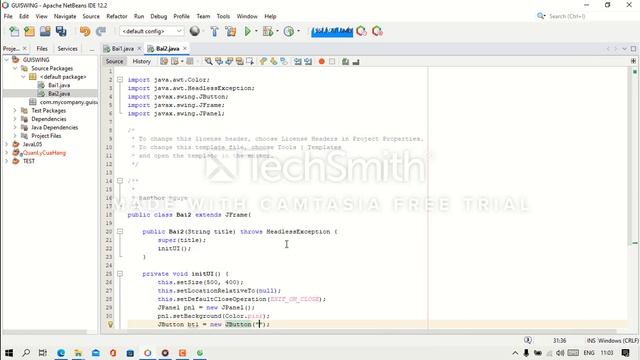Select the QuanLyCuaHang project
This screenshot has width=640, height=360.
click(44, 153)
